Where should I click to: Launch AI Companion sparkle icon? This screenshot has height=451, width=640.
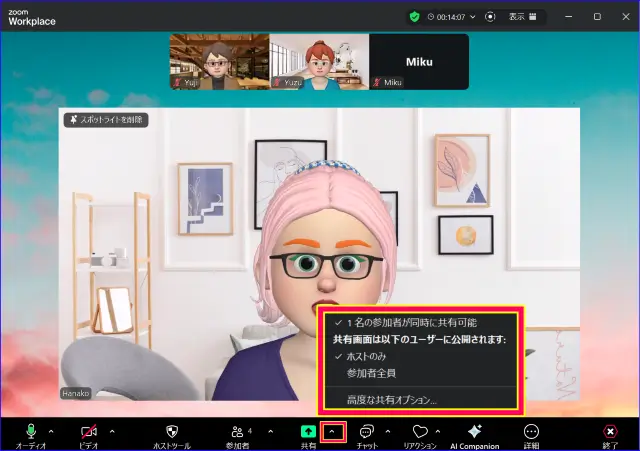click(x=475, y=431)
